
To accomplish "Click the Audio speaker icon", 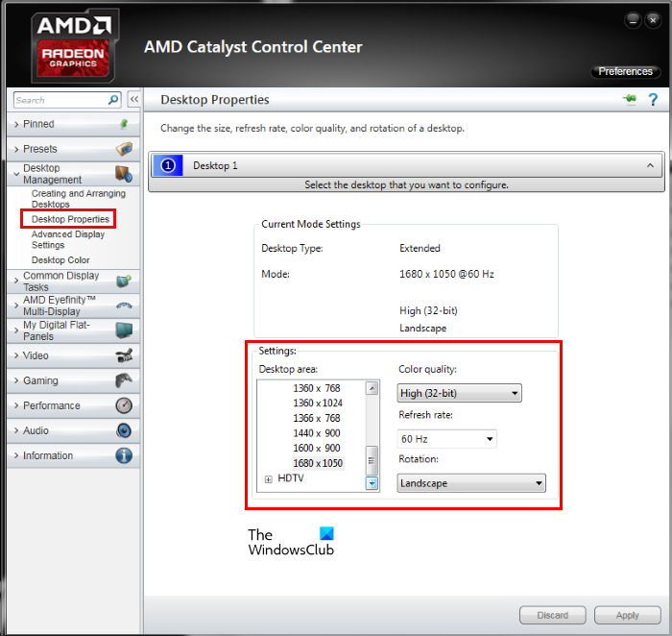I will (x=124, y=430).
